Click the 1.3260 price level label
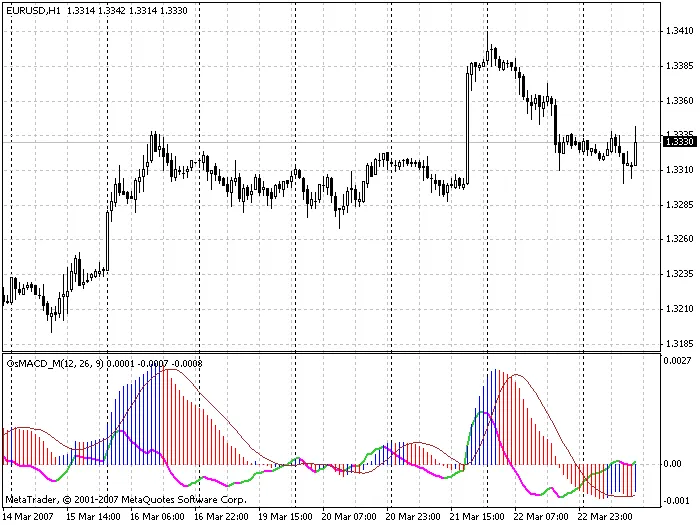Image resolution: width=700 pixels, height=525 pixels. [679, 239]
